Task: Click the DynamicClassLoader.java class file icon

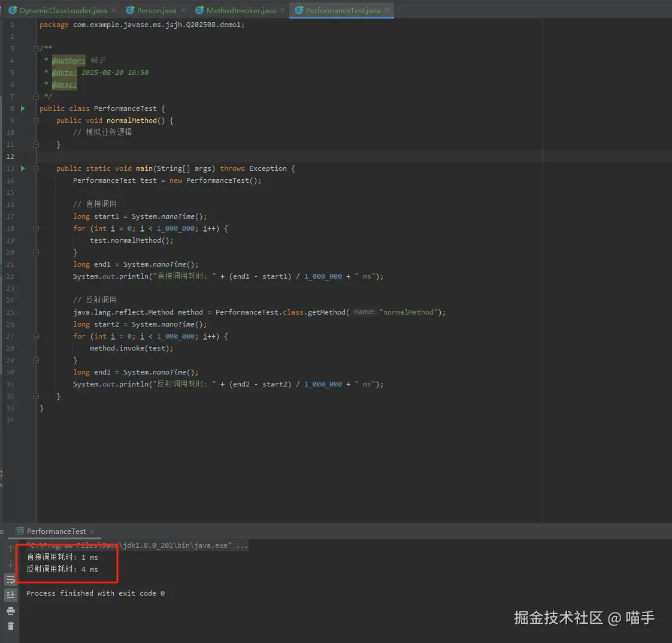Action: point(13,10)
